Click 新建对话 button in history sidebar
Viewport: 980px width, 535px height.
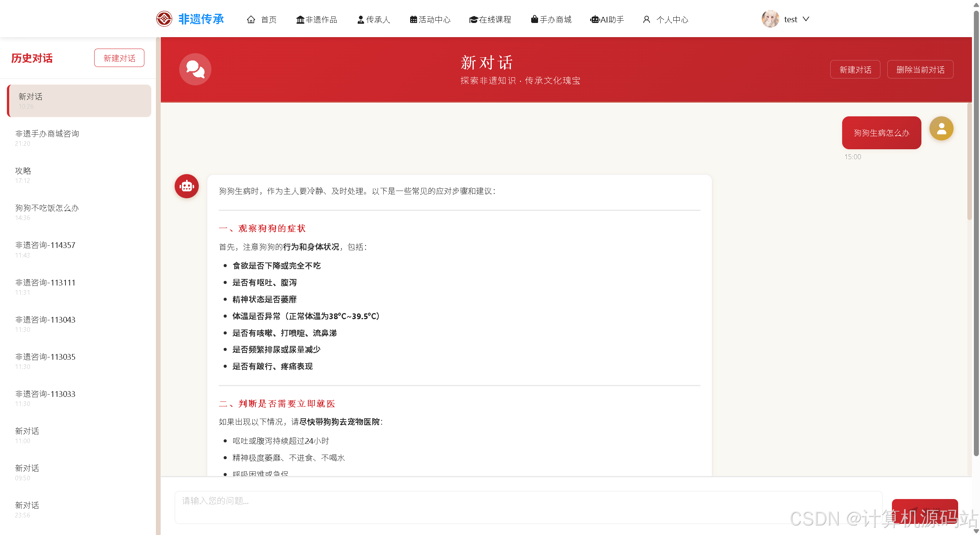point(119,58)
